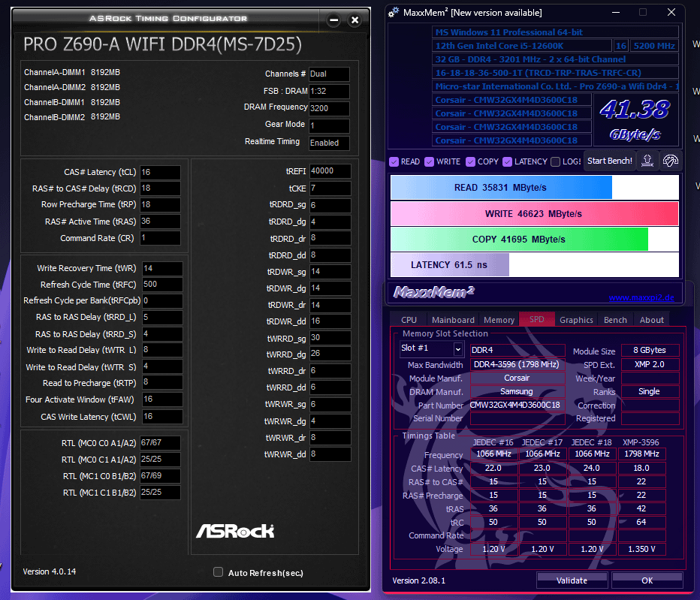
Task: Click the CAS# Latency (tCL) value field
Action: 160,172
